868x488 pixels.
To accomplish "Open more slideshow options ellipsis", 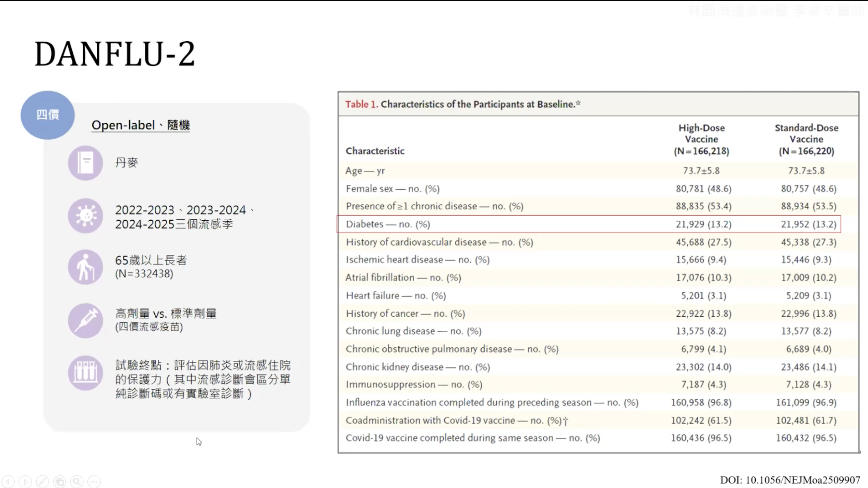I will click(94, 481).
